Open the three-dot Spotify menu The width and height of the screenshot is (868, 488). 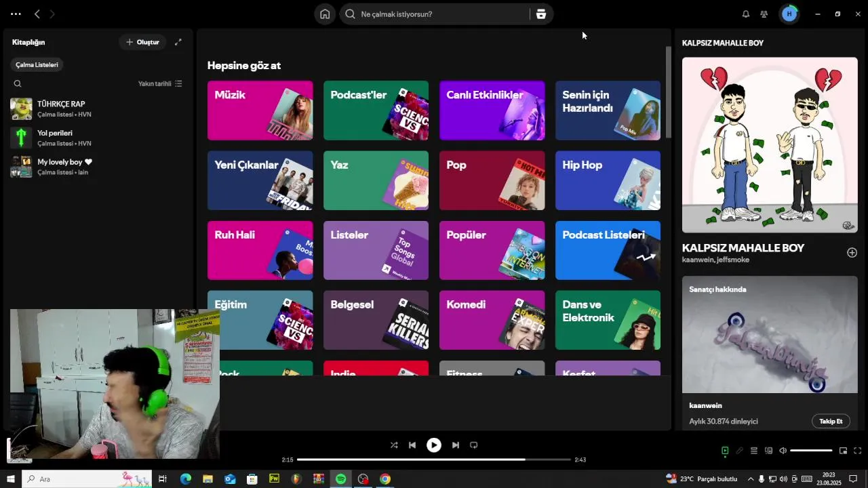coord(16,14)
